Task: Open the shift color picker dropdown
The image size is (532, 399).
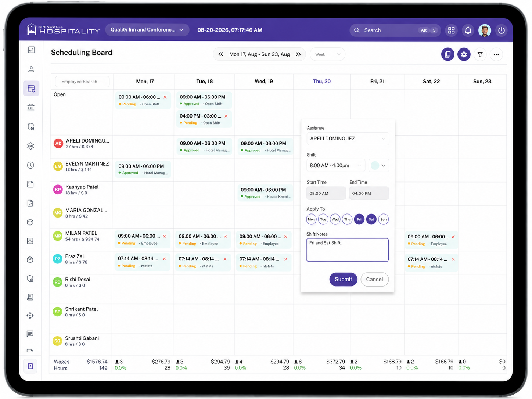Action: (379, 165)
